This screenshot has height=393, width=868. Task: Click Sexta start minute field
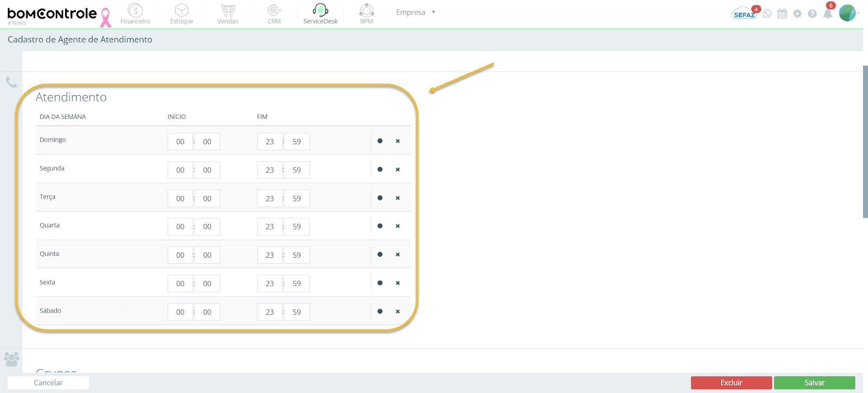point(207,283)
